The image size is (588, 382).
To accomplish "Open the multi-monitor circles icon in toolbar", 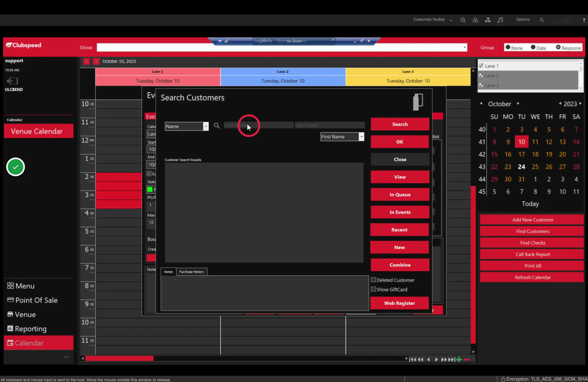I will (x=475, y=20).
